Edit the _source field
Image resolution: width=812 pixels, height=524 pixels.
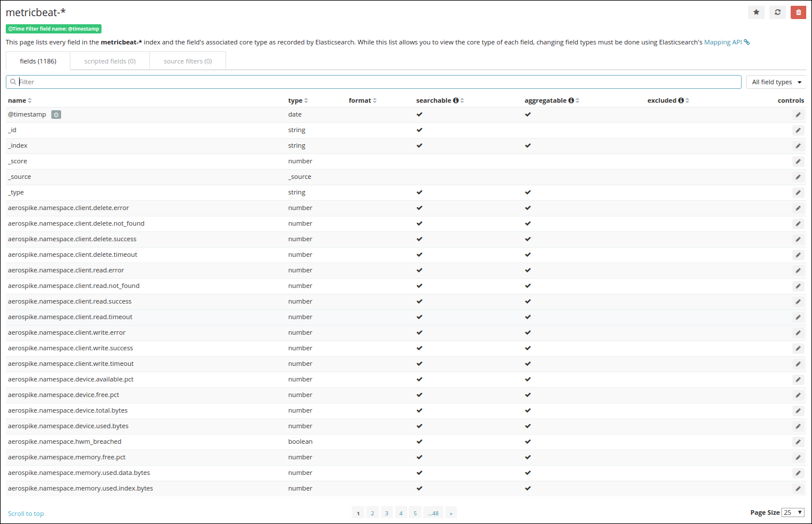pyautogui.click(x=798, y=177)
